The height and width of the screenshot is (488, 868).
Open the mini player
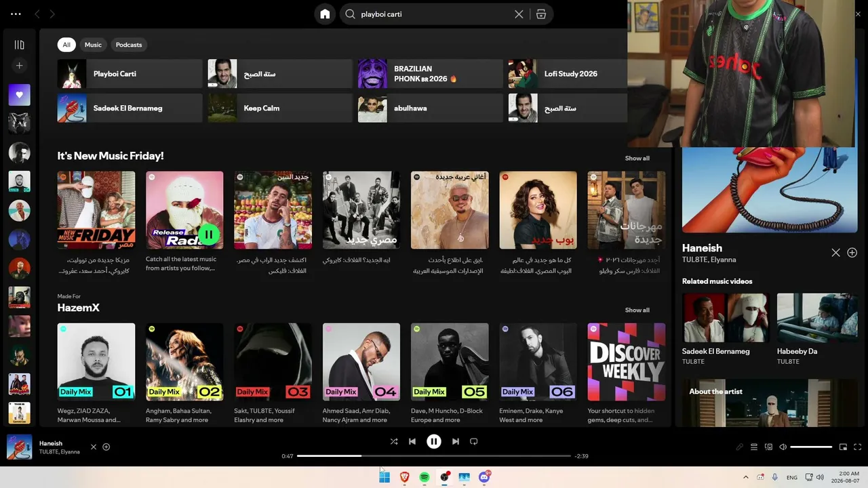coord(843,447)
